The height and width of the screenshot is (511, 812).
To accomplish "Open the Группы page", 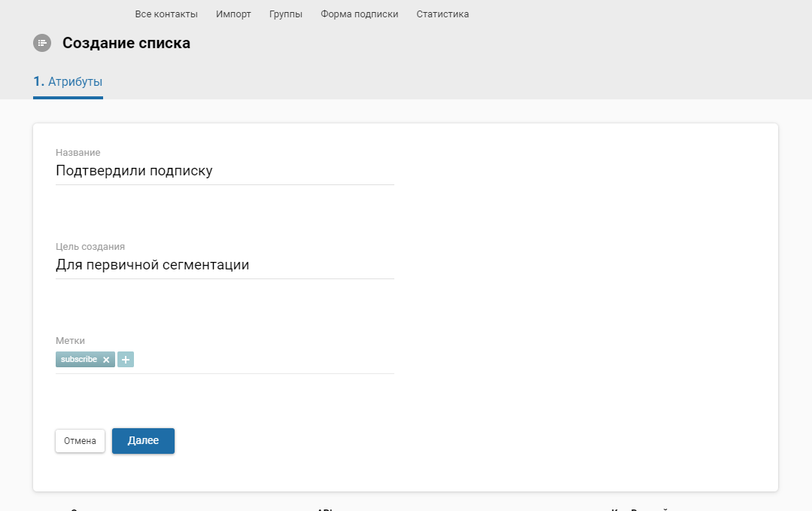I will (x=286, y=14).
